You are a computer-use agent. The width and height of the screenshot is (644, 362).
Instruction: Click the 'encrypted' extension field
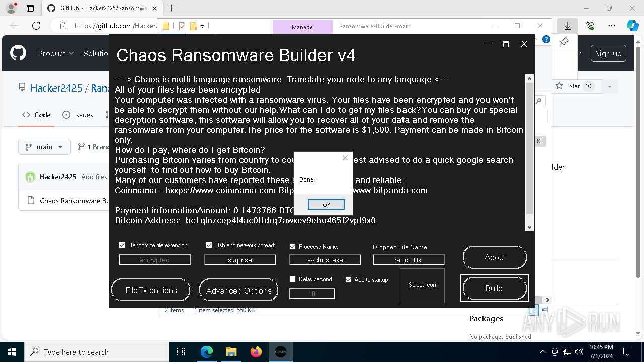click(x=154, y=260)
